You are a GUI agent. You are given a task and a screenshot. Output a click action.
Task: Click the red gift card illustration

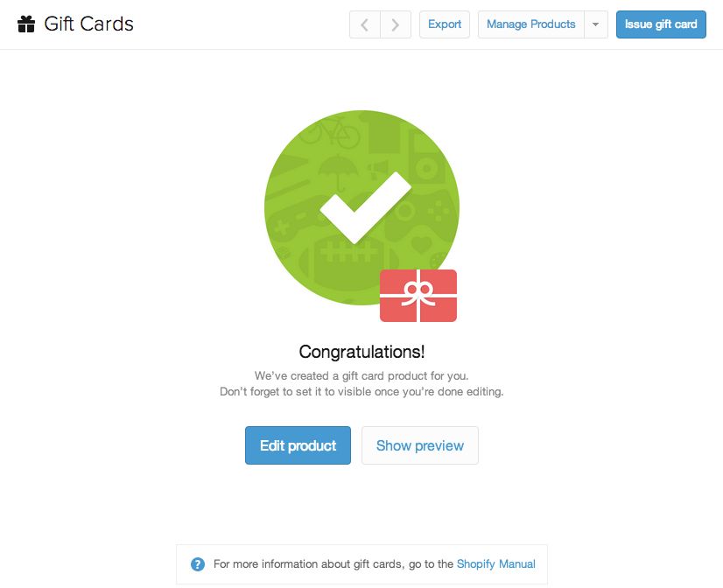pos(418,296)
